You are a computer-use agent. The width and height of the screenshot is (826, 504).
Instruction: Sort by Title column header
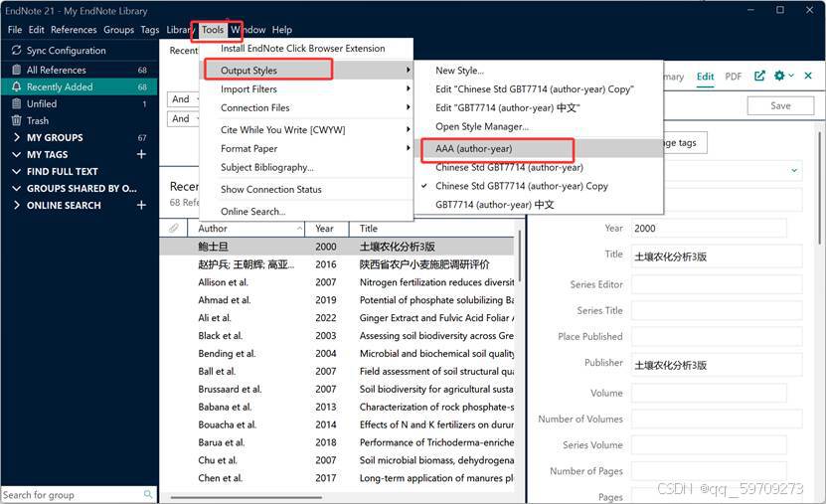pos(432,228)
